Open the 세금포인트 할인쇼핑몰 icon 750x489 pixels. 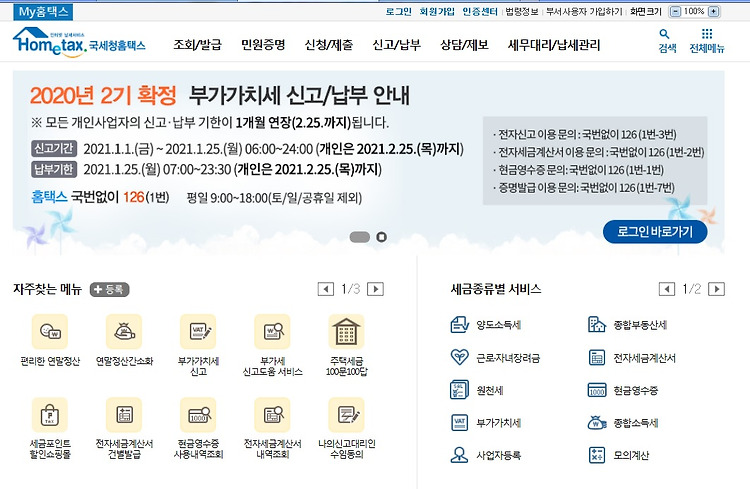tap(50, 415)
